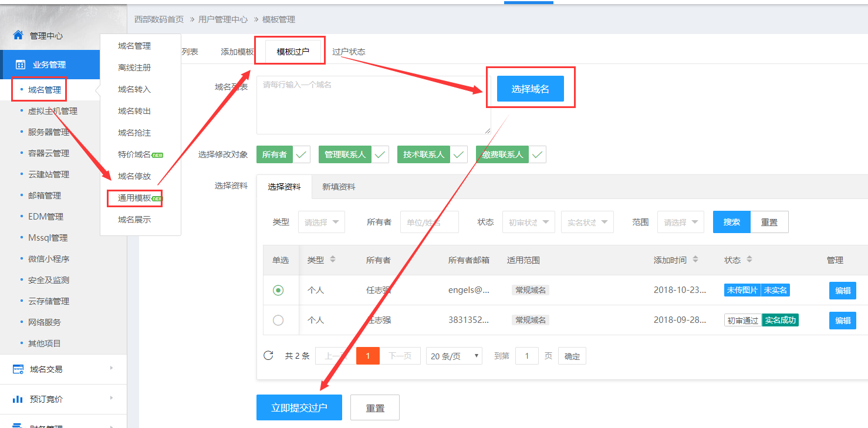Uncheck the 所有者 checkbox
868x428 pixels.
[302, 155]
